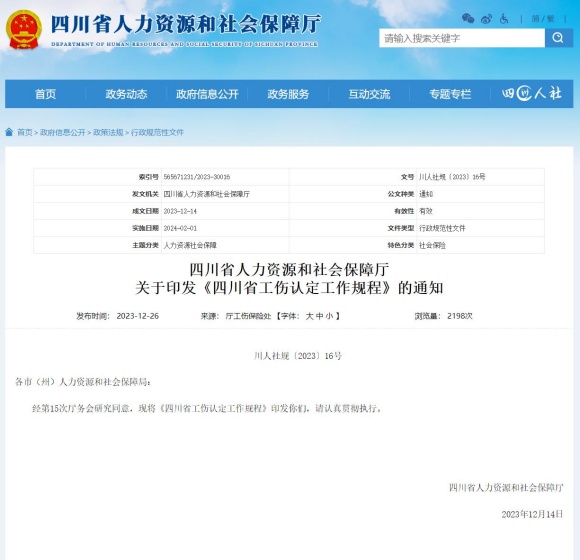Switch to traditional Chinese 繁
Screen dimensions: 580x560
click(551, 18)
